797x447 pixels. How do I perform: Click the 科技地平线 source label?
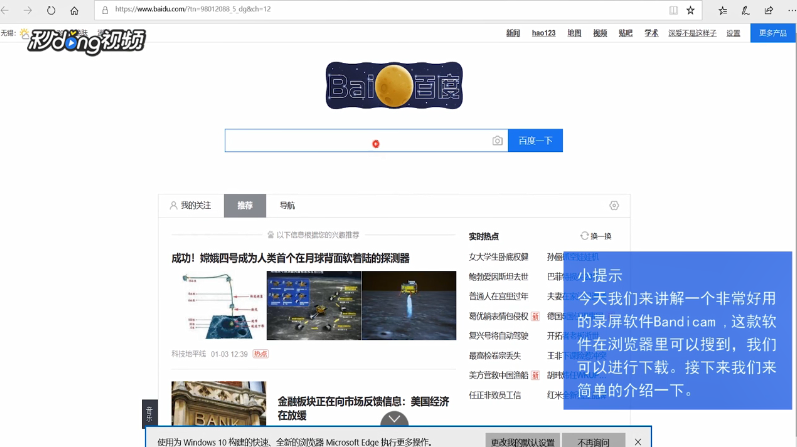189,354
